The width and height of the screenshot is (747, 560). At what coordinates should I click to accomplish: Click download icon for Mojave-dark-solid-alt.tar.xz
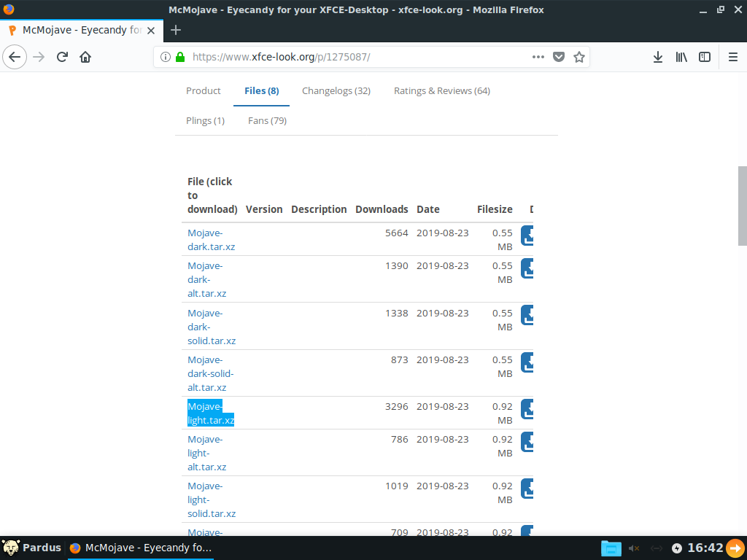[x=527, y=362]
